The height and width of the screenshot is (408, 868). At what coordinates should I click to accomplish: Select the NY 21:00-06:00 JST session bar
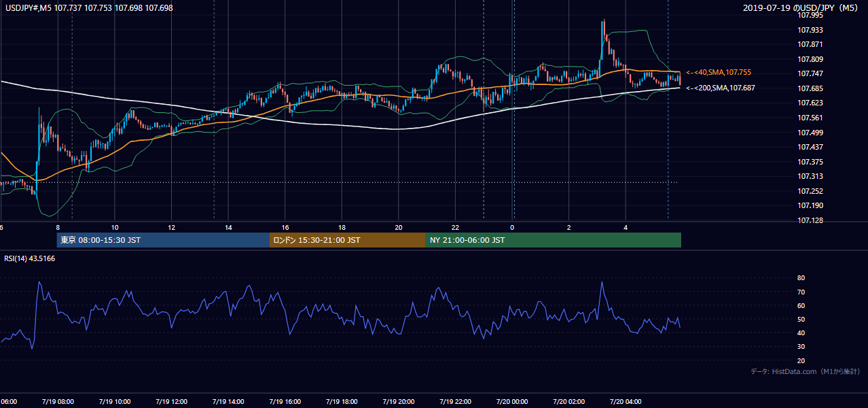click(554, 240)
